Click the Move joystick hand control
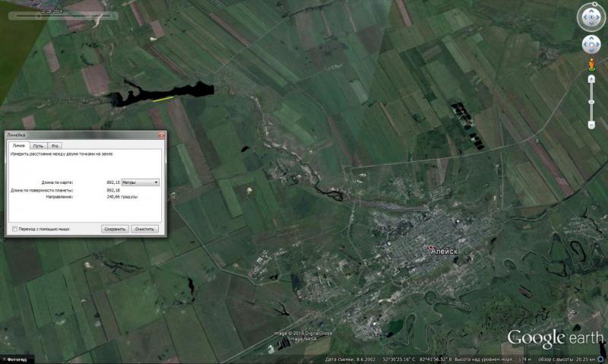This screenshot has height=364, width=608. tap(591, 45)
